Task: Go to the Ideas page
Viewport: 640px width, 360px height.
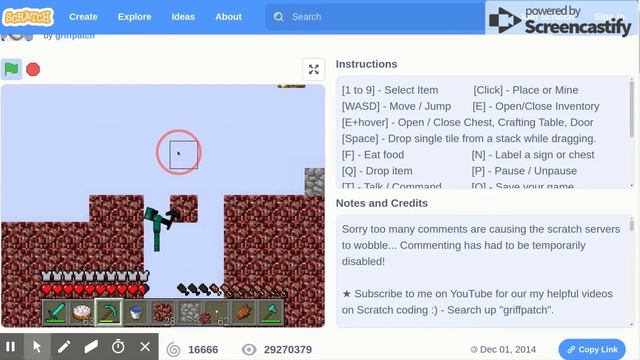Action: 183,17
